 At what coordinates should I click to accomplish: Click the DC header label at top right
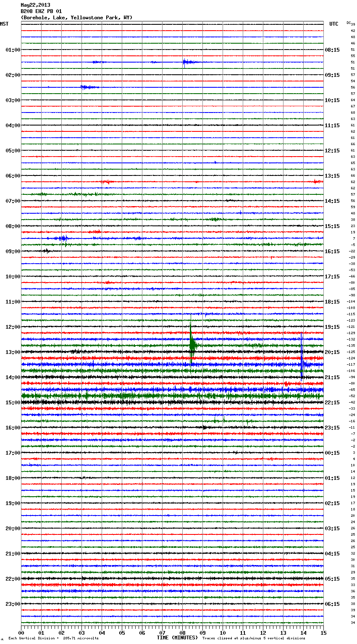pyautogui.click(x=349, y=23)
